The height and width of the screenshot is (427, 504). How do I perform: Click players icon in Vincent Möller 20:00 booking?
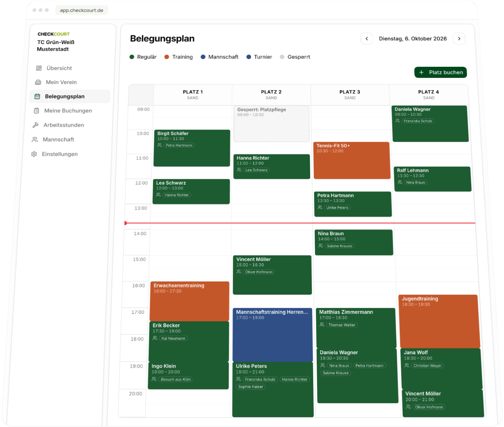point(408,407)
